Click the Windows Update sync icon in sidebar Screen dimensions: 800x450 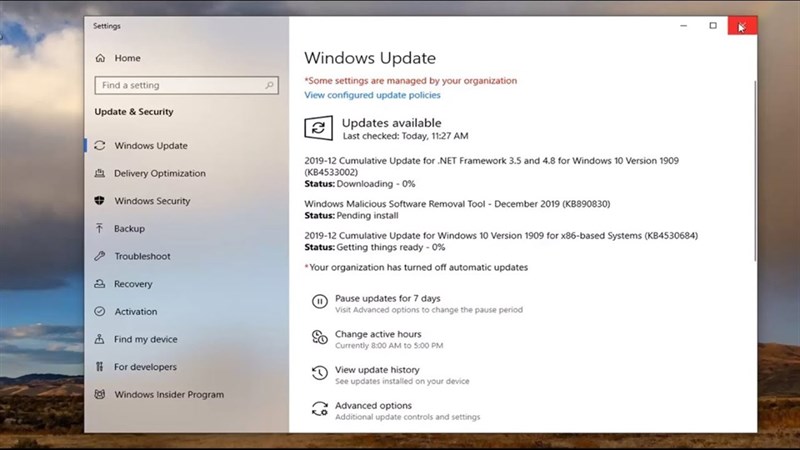tap(100, 145)
